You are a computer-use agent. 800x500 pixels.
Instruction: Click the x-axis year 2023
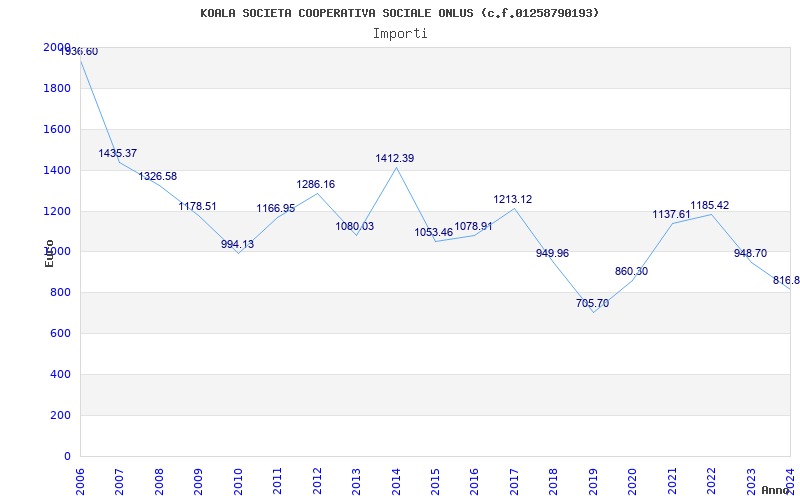751,482
